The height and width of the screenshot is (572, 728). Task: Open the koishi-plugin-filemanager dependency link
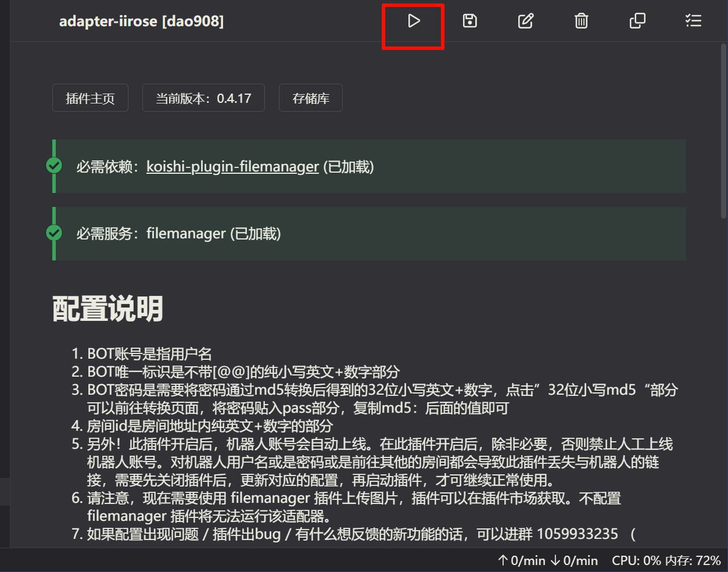[232, 166]
